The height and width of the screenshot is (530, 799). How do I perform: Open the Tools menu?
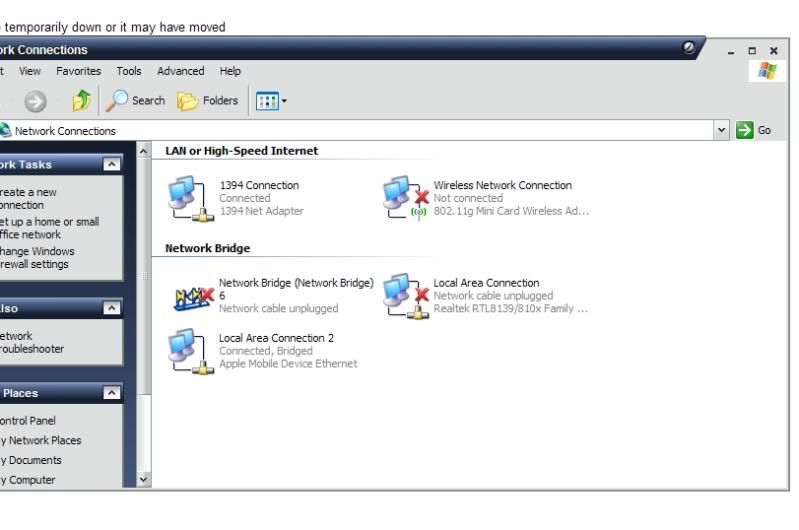click(x=129, y=71)
